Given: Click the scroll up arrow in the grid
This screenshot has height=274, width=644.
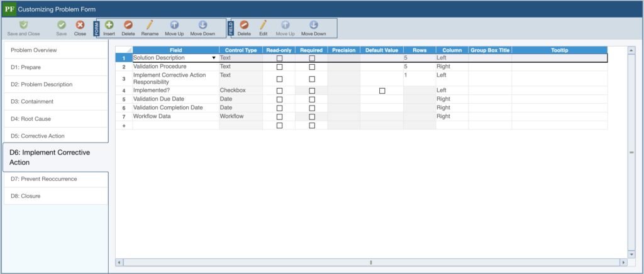Looking at the screenshot, I should 631,50.
